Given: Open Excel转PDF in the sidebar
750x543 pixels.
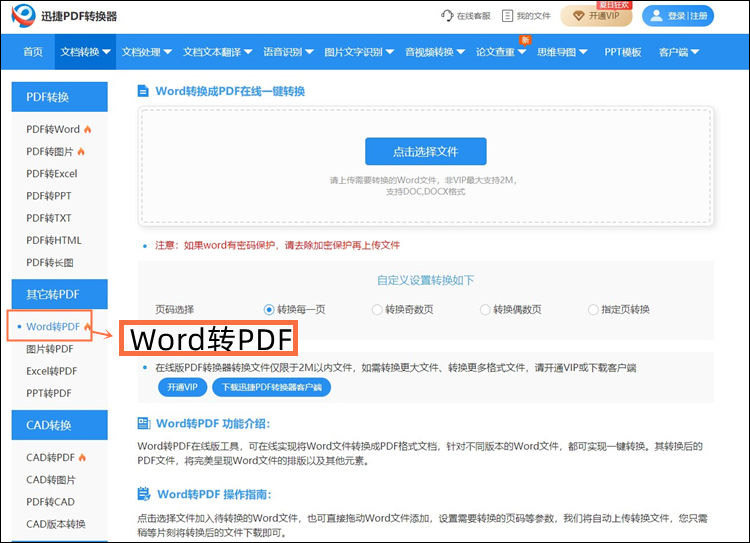Looking at the screenshot, I should (52, 371).
